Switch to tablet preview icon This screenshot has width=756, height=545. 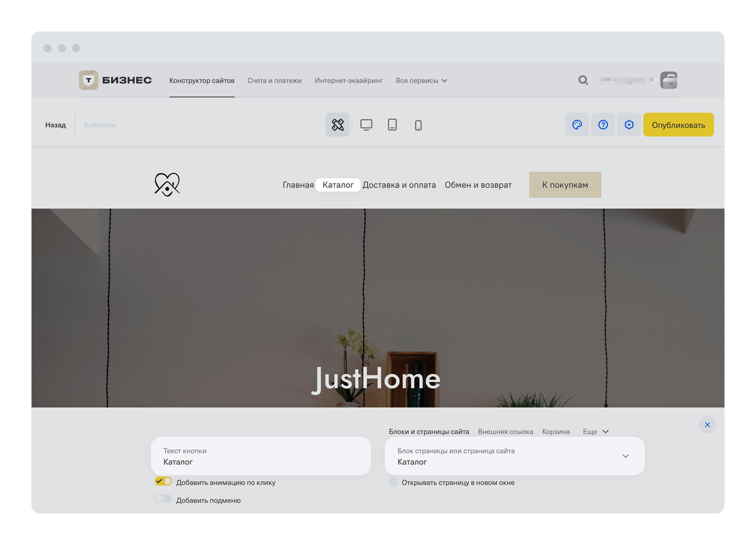point(392,125)
